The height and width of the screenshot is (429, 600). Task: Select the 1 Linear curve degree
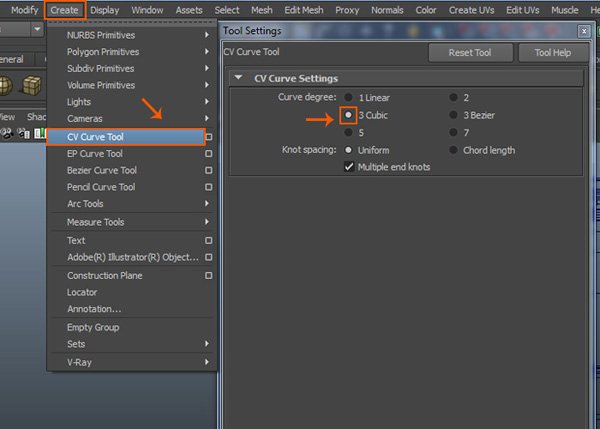point(348,98)
